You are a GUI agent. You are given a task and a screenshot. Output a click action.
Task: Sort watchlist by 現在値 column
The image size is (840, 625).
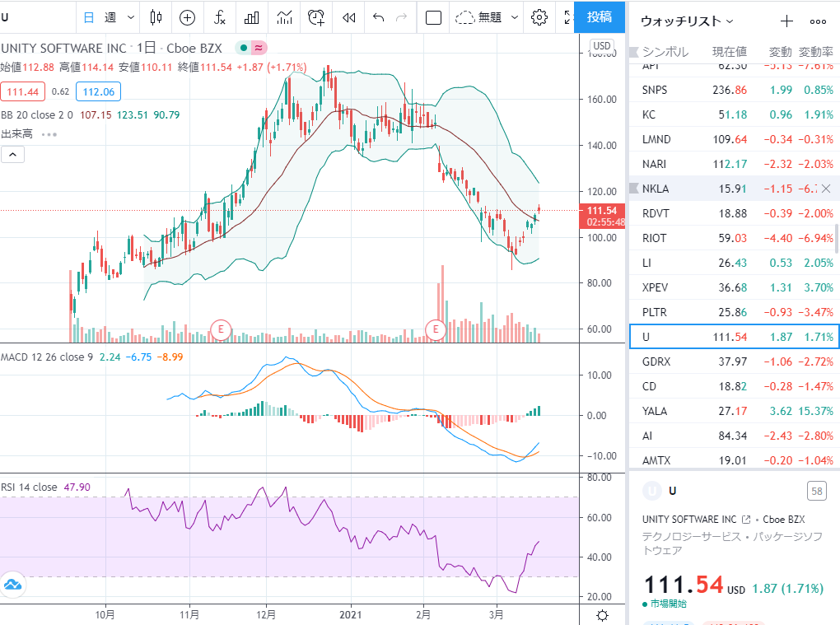click(x=729, y=52)
